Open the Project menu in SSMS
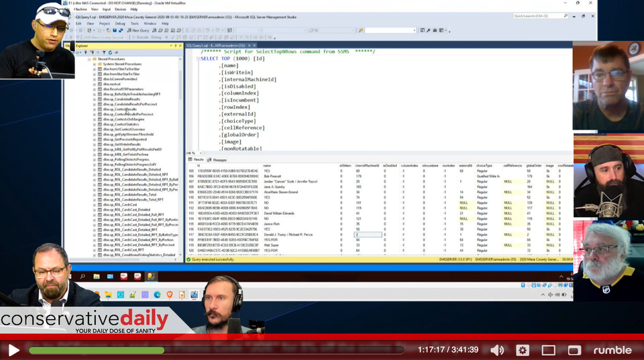Screen dimensions: 644x360 point(105,24)
